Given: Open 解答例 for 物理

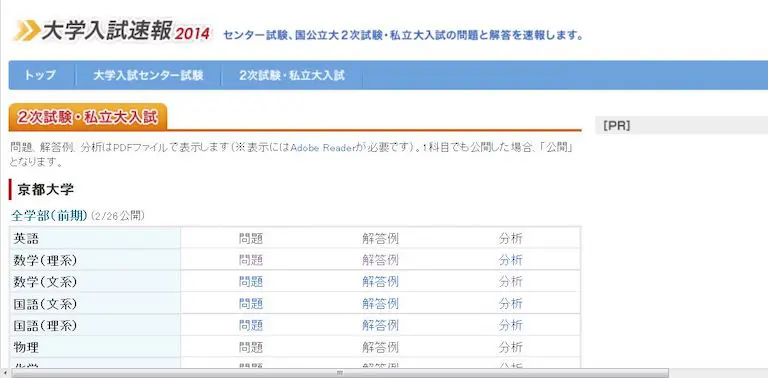Looking at the screenshot, I should pos(381,347).
